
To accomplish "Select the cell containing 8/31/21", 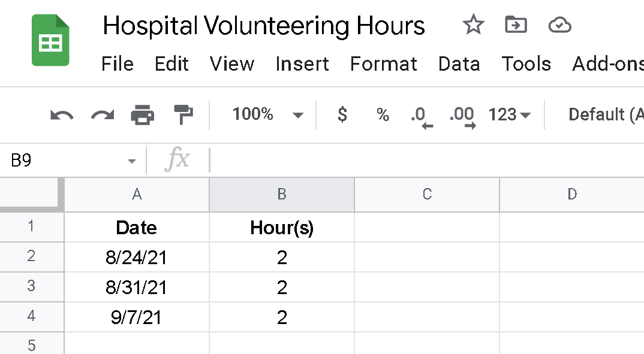I will pos(137,288).
